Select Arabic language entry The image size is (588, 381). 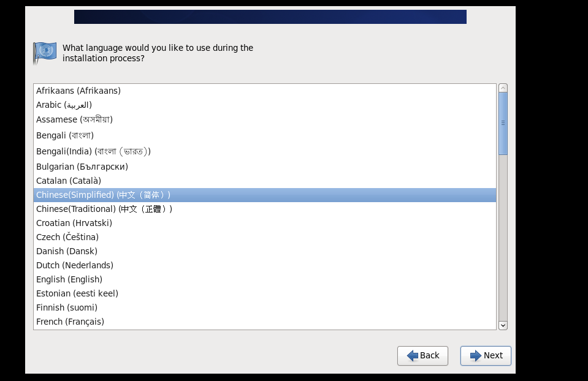point(265,105)
